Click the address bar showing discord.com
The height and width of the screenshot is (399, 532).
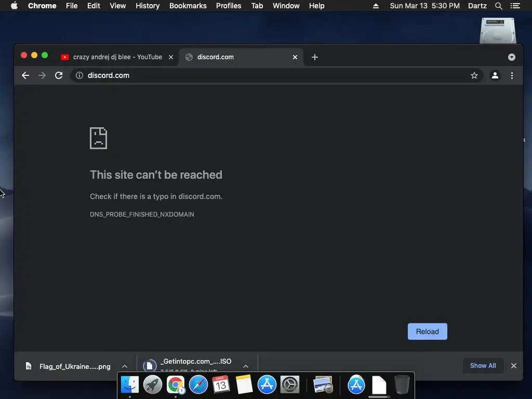(276, 75)
